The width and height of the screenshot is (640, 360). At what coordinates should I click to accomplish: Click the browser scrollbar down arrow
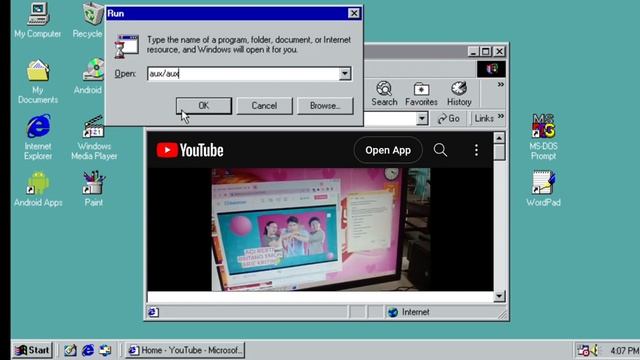[499, 296]
